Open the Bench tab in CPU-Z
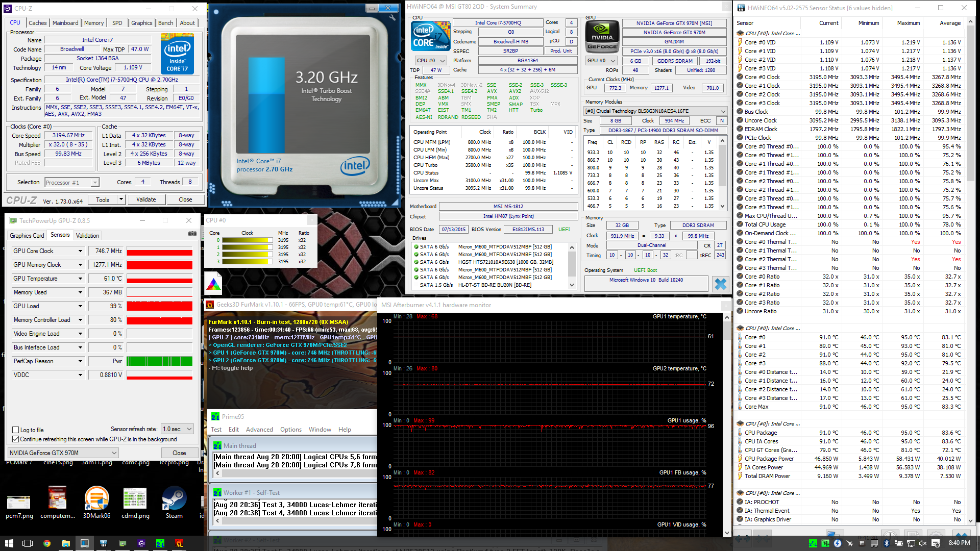Image resolution: width=980 pixels, height=551 pixels. [166, 23]
